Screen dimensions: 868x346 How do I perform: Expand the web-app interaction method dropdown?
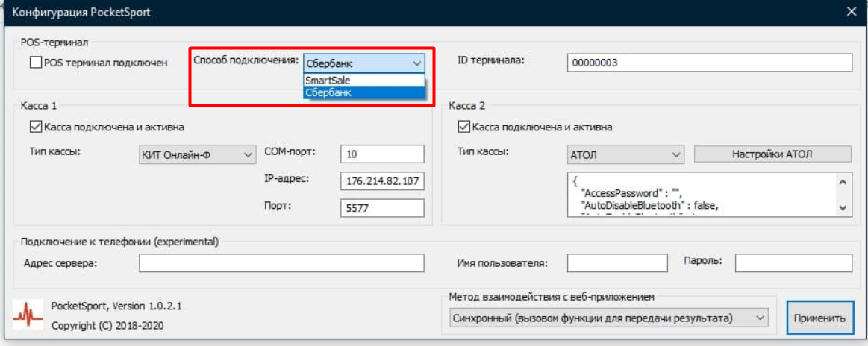[608, 318]
